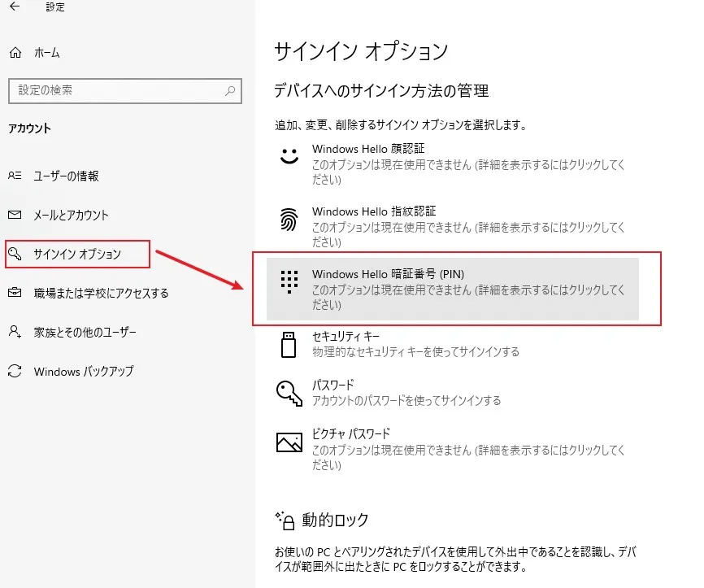Click the home icon beside ホーム
This screenshot has height=588, width=704.
pos(15,53)
